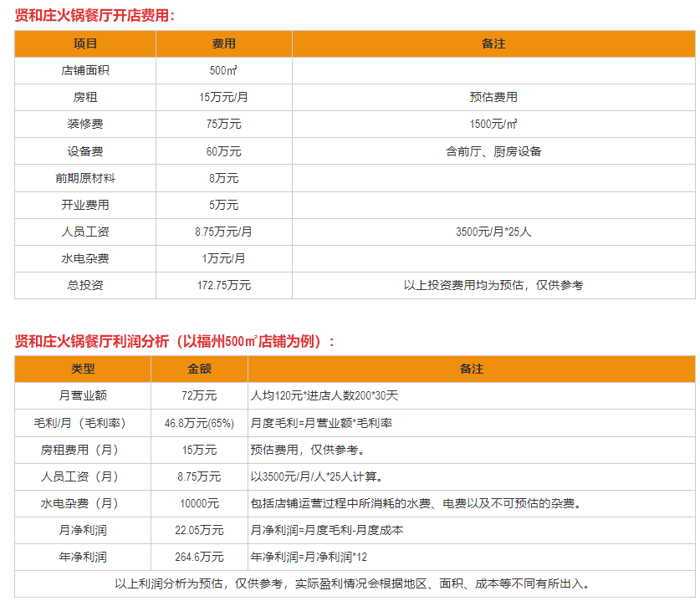Click the 8.75万元 amount

point(199,476)
